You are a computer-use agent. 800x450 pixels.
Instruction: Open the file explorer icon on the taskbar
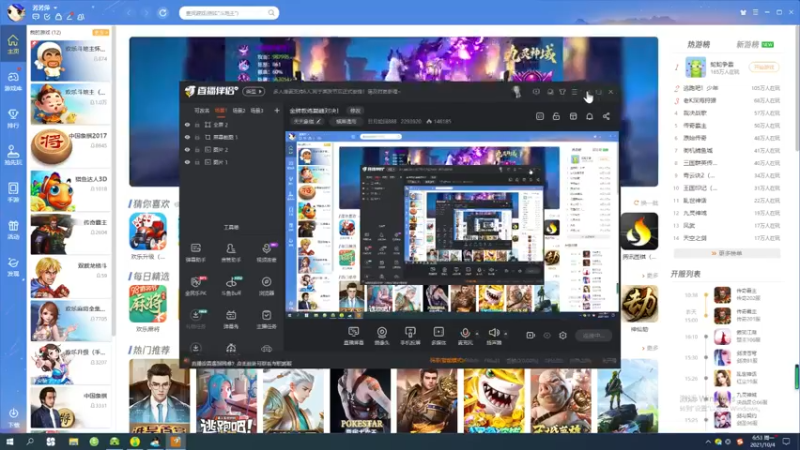point(73,442)
